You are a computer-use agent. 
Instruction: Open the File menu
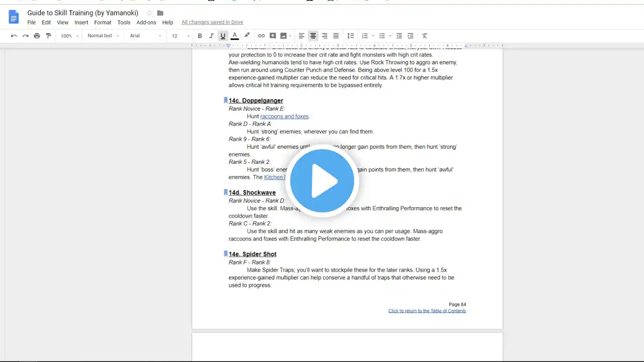31,23
